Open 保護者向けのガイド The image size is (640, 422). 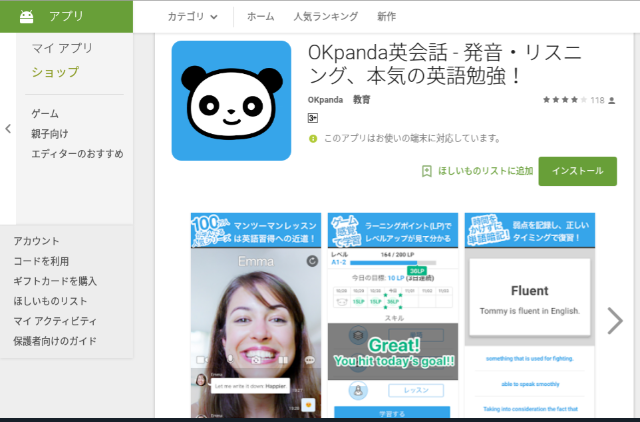[x=55, y=341]
